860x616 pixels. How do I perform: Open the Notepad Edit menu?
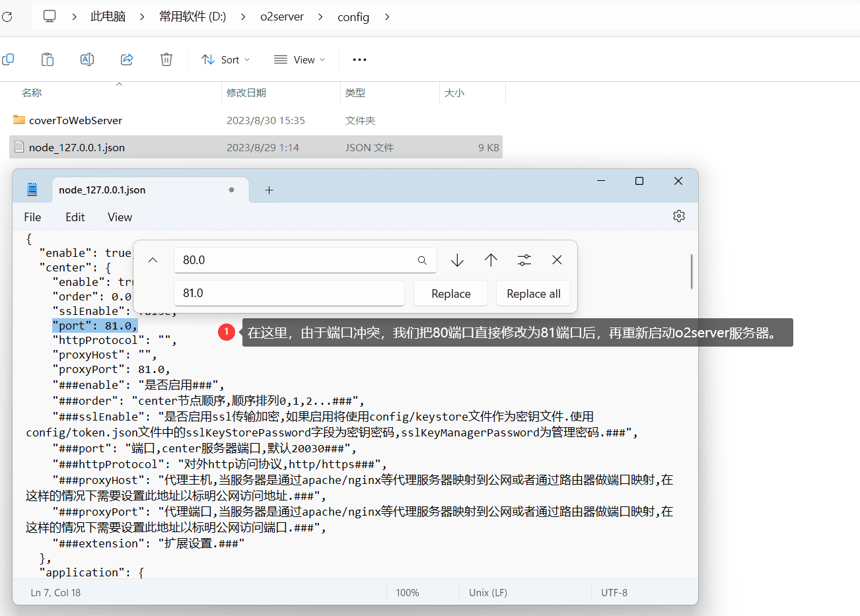coord(75,217)
